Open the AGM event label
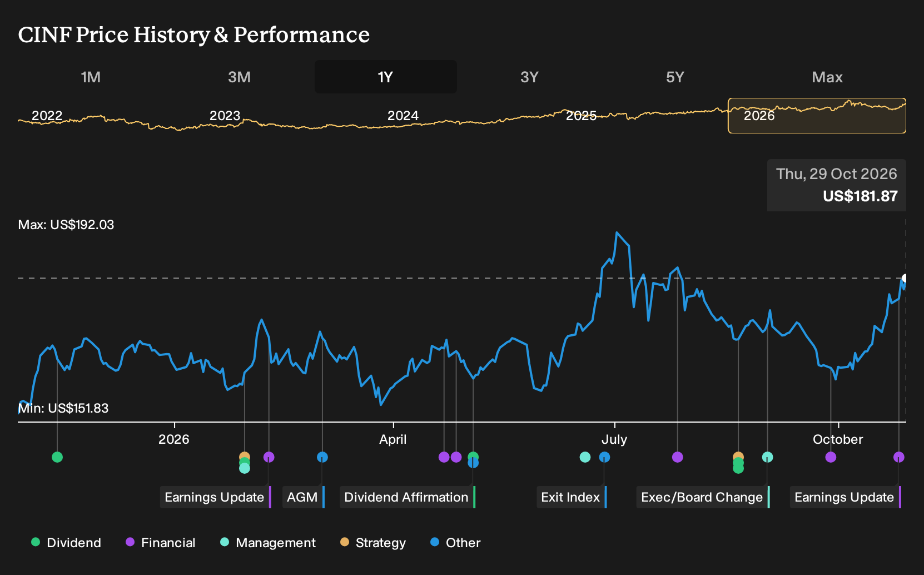This screenshot has height=575, width=924. 304,497
